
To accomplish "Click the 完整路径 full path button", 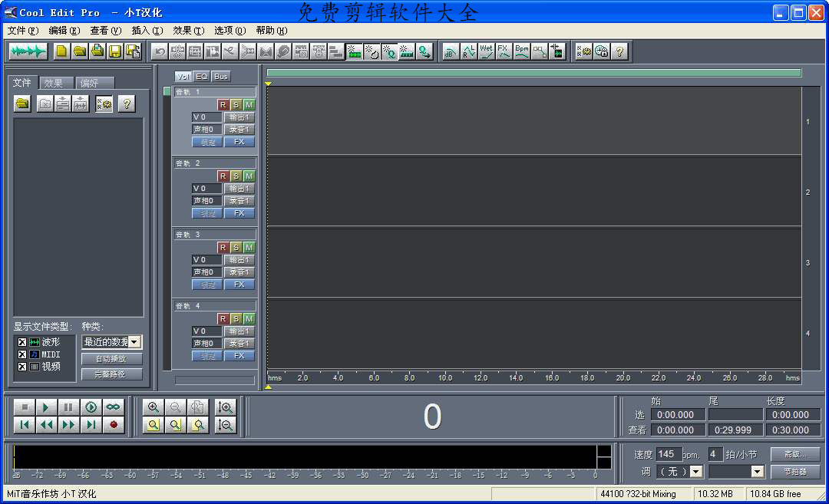I will 111,374.
